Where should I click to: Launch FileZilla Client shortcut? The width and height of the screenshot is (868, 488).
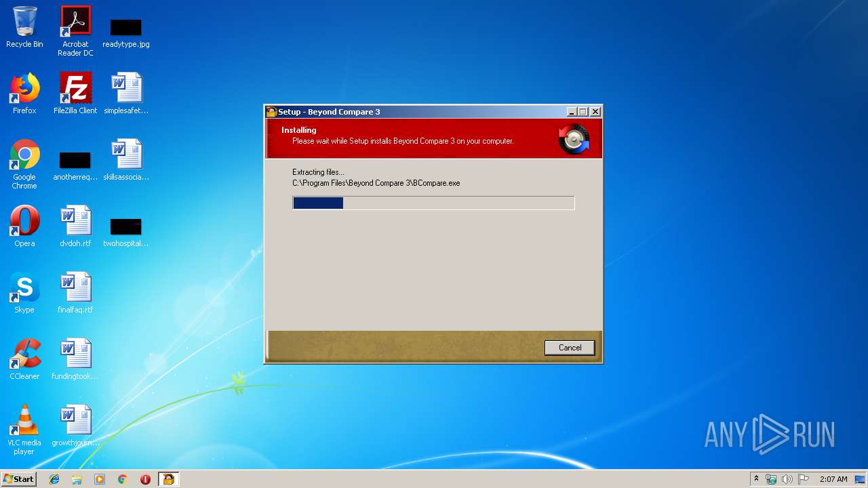[x=75, y=94]
